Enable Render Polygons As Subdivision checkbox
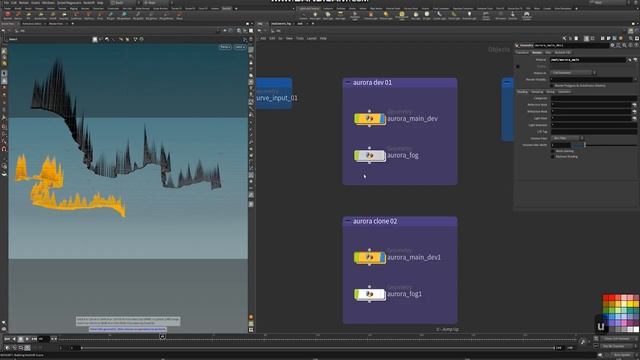This screenshot has width=640, height=360. coord(552,86)
